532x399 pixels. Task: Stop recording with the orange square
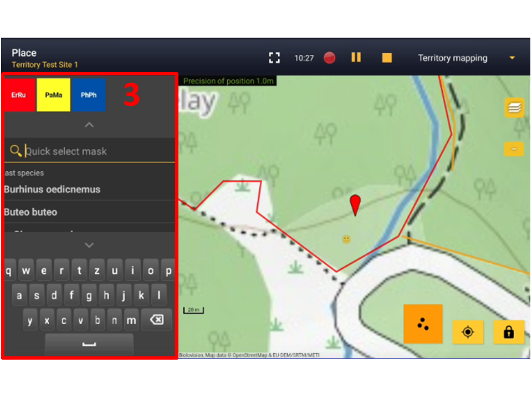(x=387, y=58)
